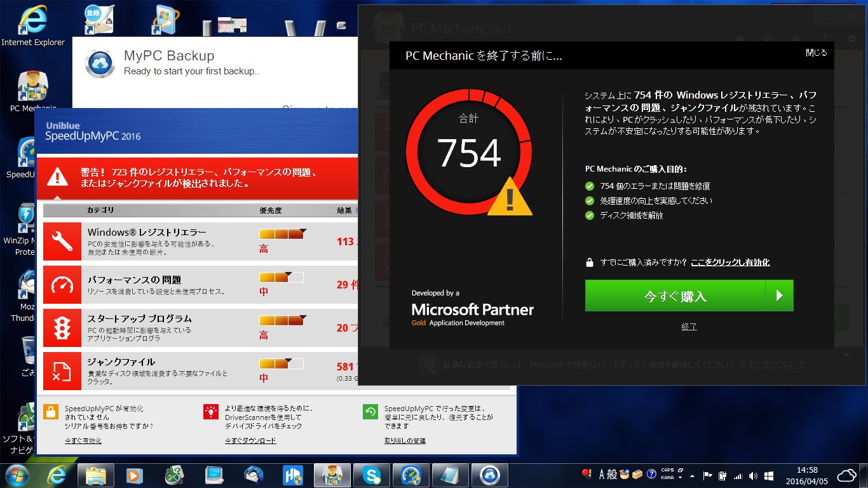Click the volume icon in system tray
This screenshot has width=868, height=488.
coord(753,475)
